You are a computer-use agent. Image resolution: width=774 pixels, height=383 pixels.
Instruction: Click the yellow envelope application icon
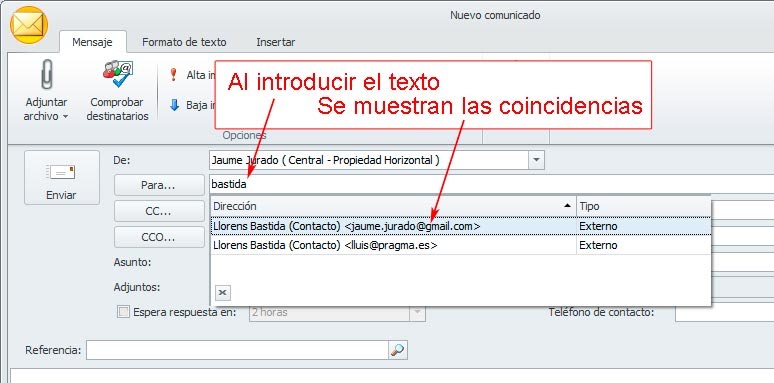[x=29, y=25]
